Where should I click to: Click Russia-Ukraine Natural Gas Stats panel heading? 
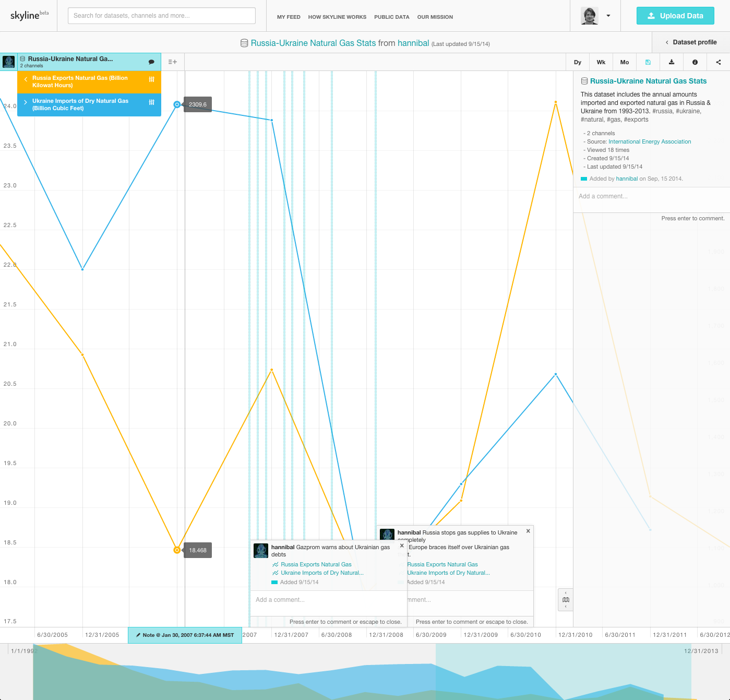point(648,81)
